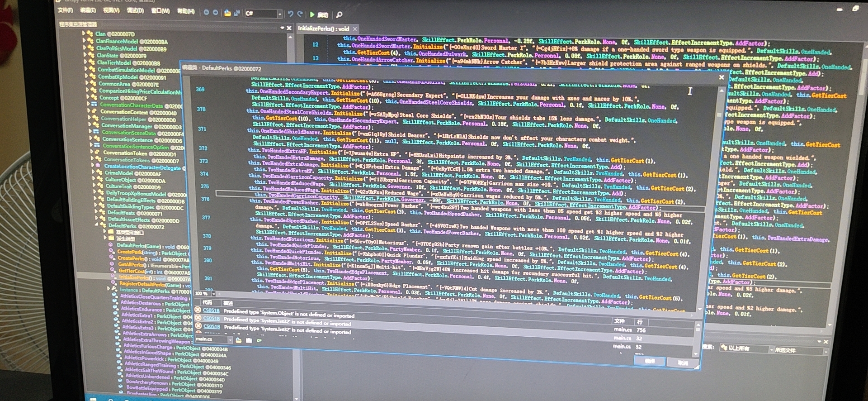This screenshot has height=401, width=868.
Task: Close the Edit Class DefaultPerks dialog
Action: [722, 78]
